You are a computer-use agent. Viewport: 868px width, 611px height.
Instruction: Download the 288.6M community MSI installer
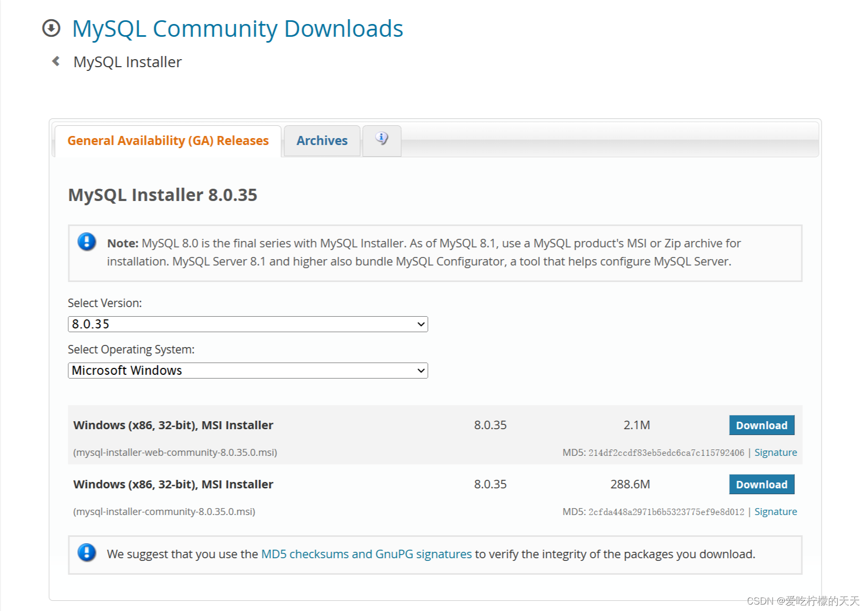pyautogui.click(x=762, y=485)
